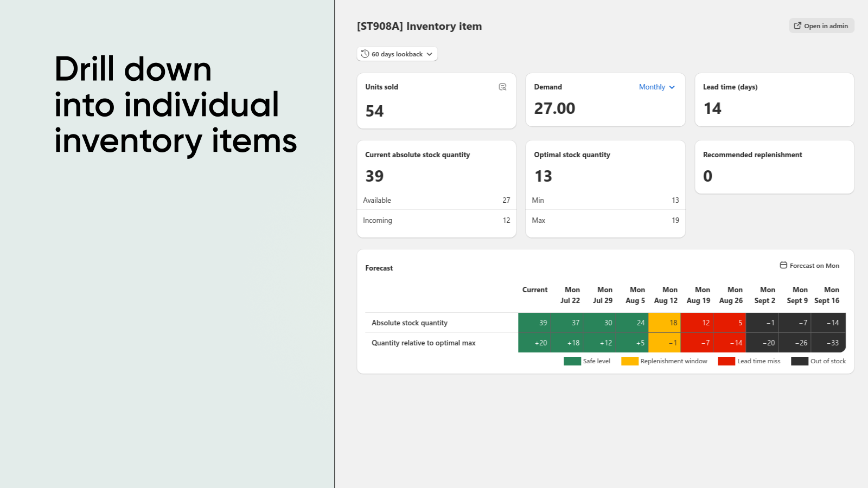The image size is (868, 488).
Task: Click the Recommended replenishment value 0
Action: point(707,176)
